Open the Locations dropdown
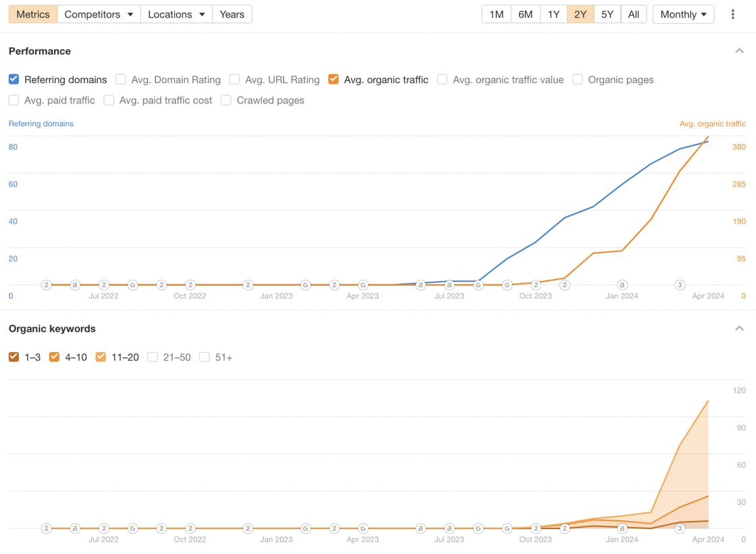Image resolution: width=756 pixels, height=554 pixels. (x=176, y=14)
